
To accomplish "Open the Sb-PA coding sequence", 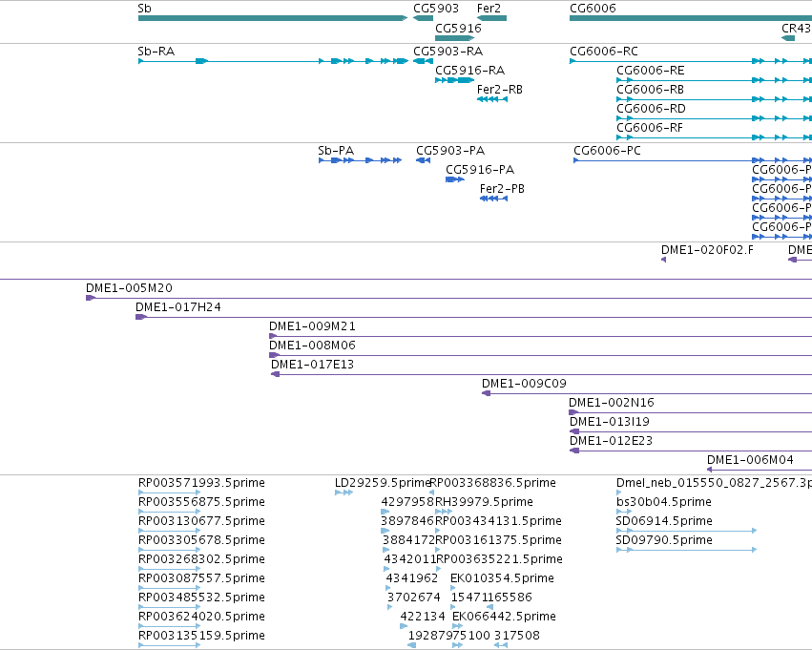I will [x=360, y=160].
